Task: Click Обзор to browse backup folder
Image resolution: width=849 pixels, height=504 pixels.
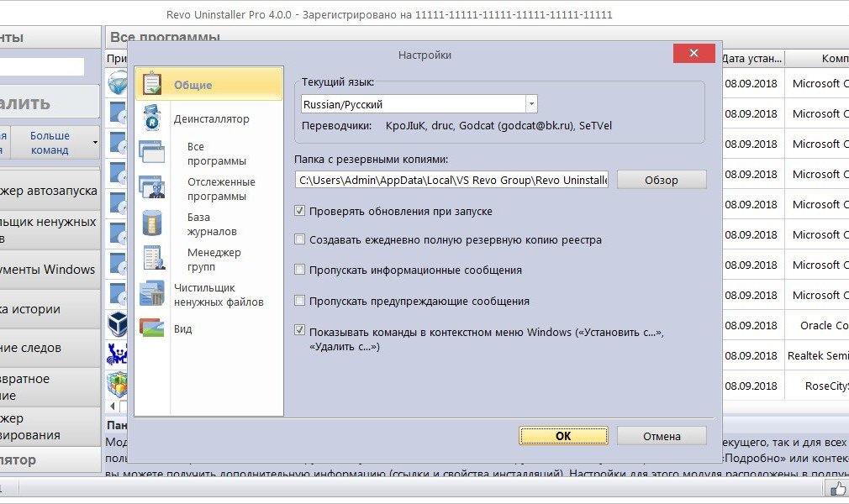Action: [x=662, y=180]
